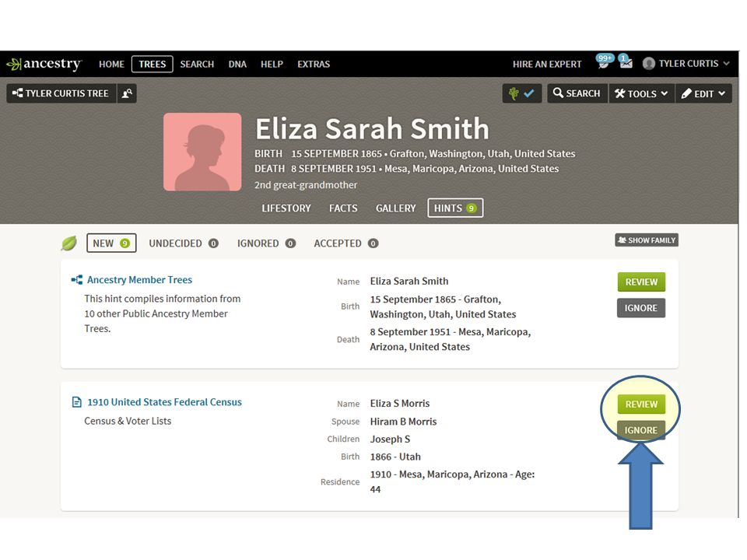Select the ACCEPTED hints filter
The width and height of the screenshot is (747, 560).
tap(345, 243)
